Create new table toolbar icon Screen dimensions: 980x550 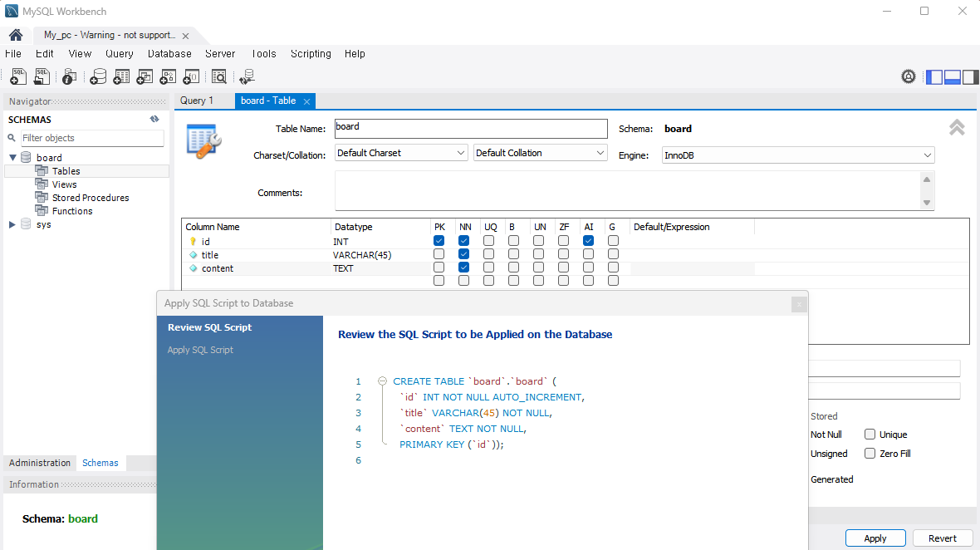[x=121, y=77]
